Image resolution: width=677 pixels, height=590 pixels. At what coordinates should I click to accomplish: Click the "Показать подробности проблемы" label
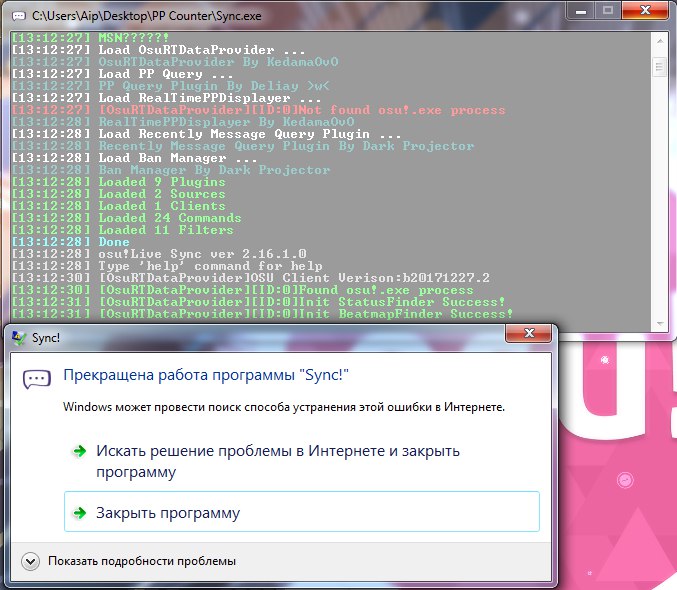click(142, 561)
